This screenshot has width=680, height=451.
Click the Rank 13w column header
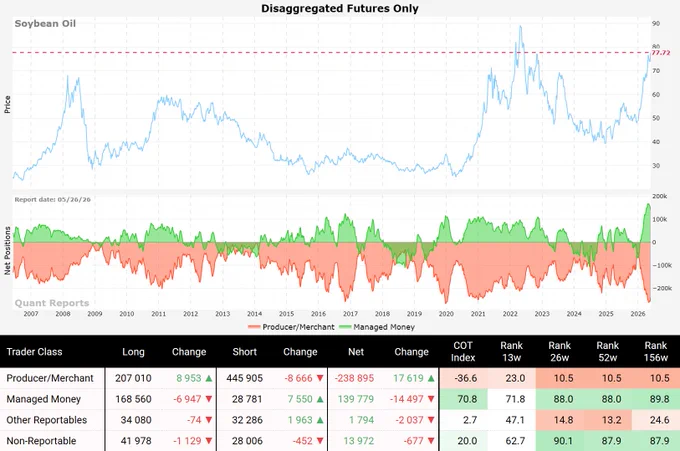point(511,352)
